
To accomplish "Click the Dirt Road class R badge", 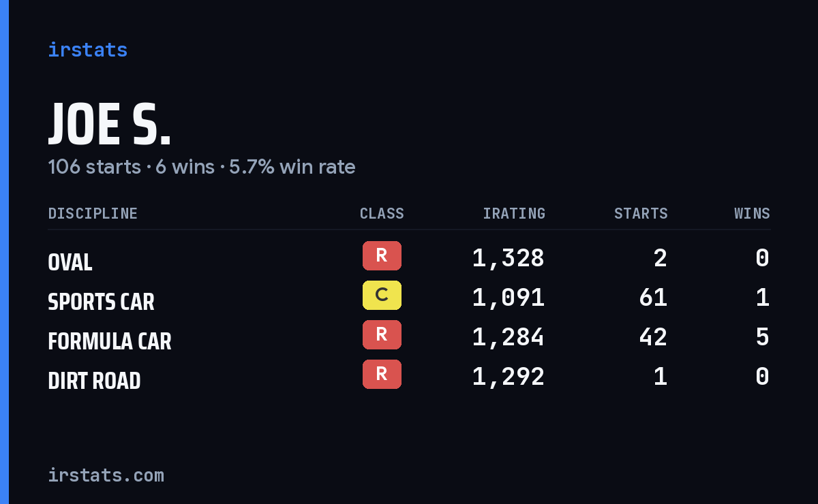I will coord(382,374).
